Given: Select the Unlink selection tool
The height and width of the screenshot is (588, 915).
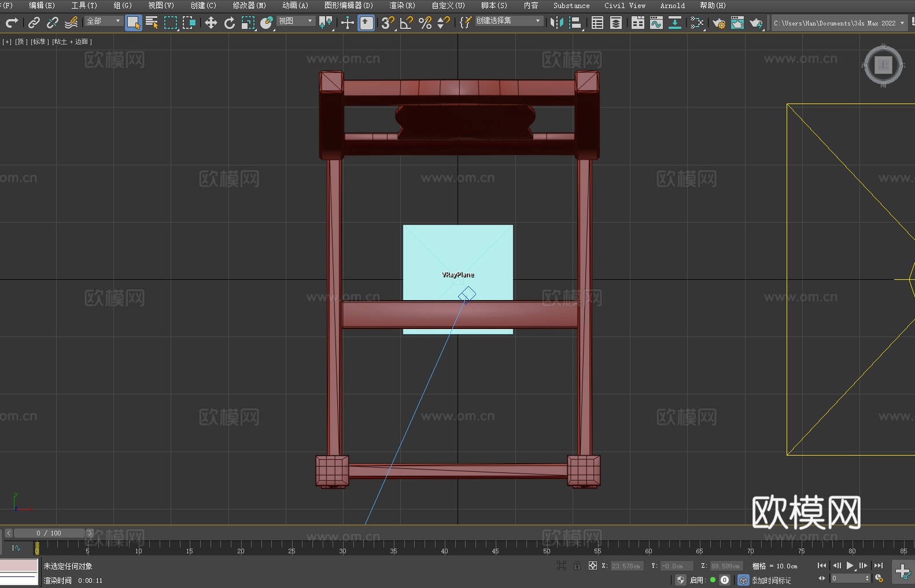Looking at the screenshot, I should coord(53,23).
